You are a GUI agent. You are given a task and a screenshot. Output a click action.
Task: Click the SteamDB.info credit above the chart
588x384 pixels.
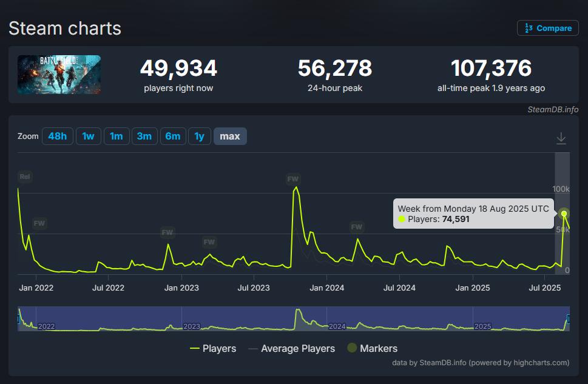[x=553, y=110]
